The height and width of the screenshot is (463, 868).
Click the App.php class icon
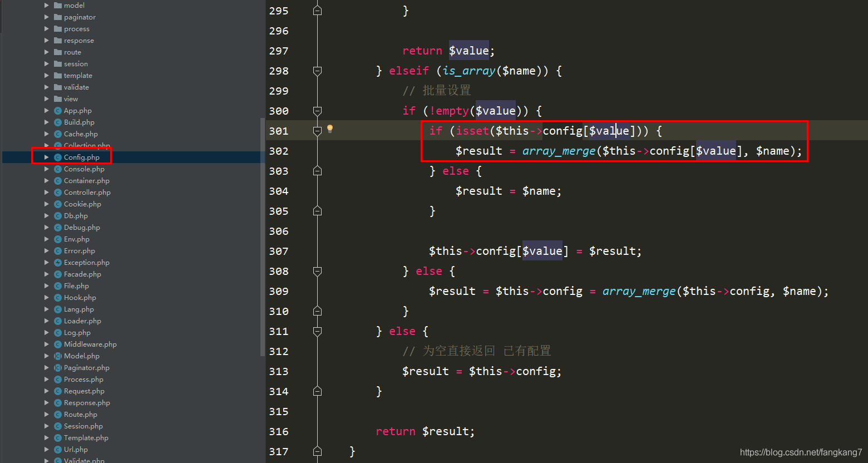tap(58, 111)
